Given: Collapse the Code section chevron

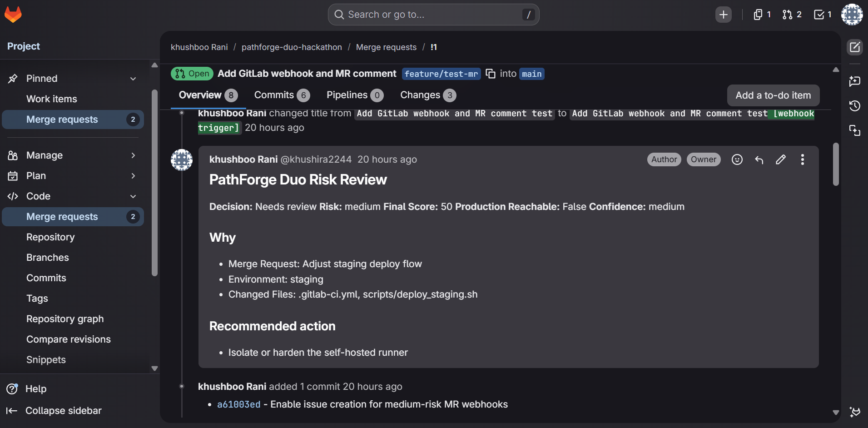Looking at the screenshot, I should pos(133,196).
